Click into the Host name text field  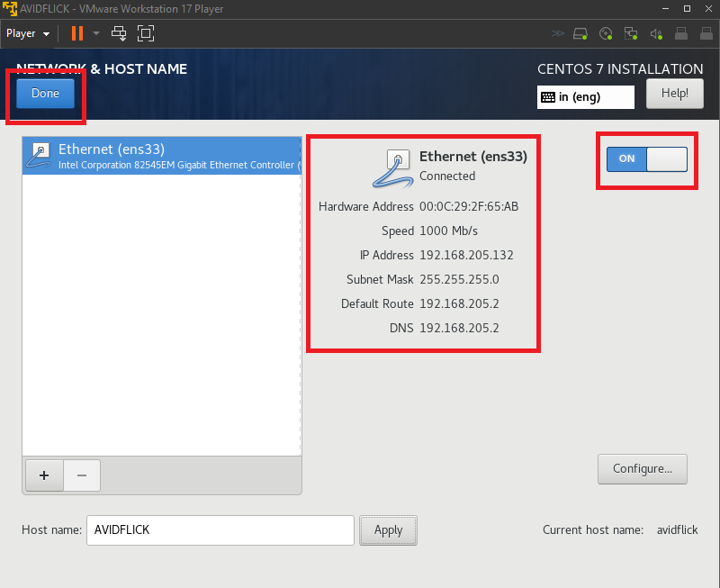220,530
